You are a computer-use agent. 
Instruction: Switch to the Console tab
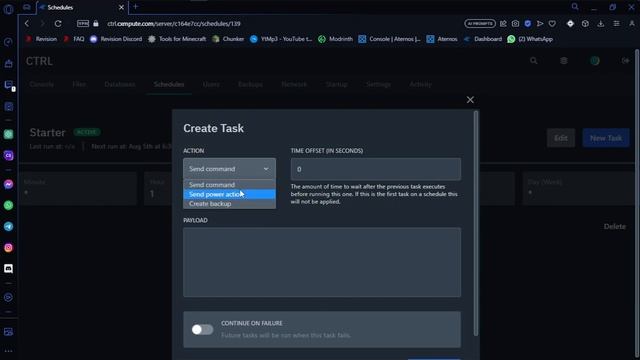(x=42, y=84)
